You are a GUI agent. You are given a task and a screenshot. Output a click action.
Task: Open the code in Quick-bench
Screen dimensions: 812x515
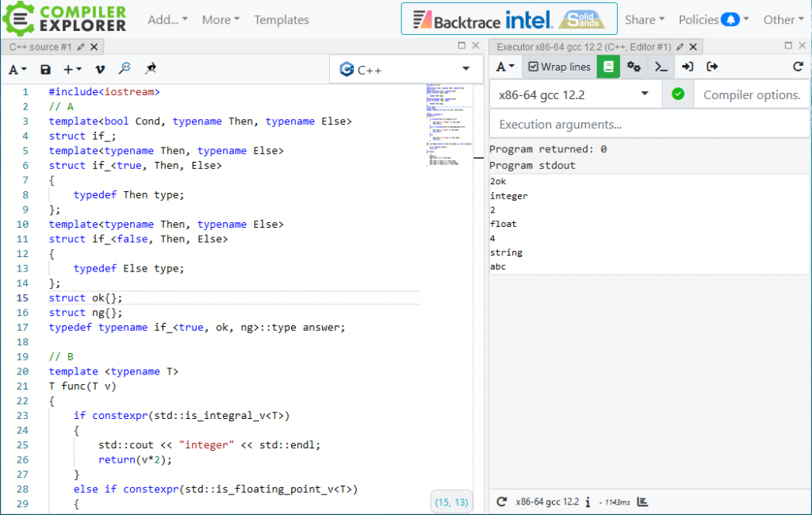tap(150, 68)
